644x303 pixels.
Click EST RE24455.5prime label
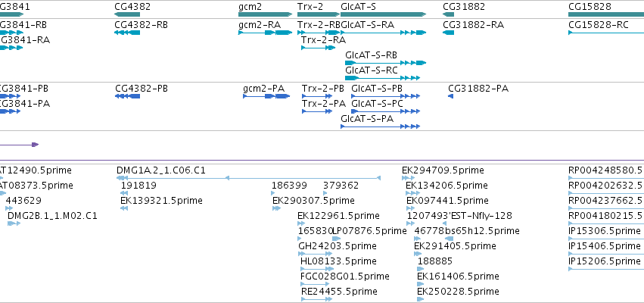(339, 292)
